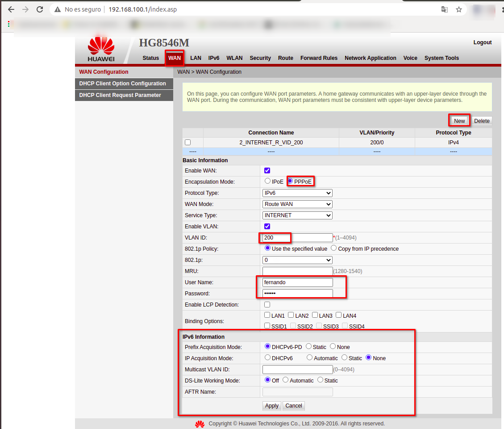Open the Protocol Type dropdown
The height and width of the screenshot is (429, 504).
297,193
